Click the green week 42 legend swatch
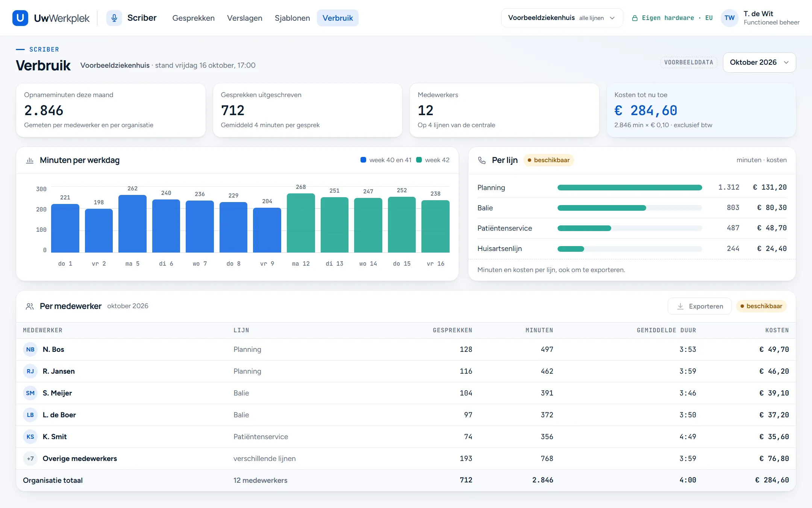812x508 pixels. tap(419, 160)
